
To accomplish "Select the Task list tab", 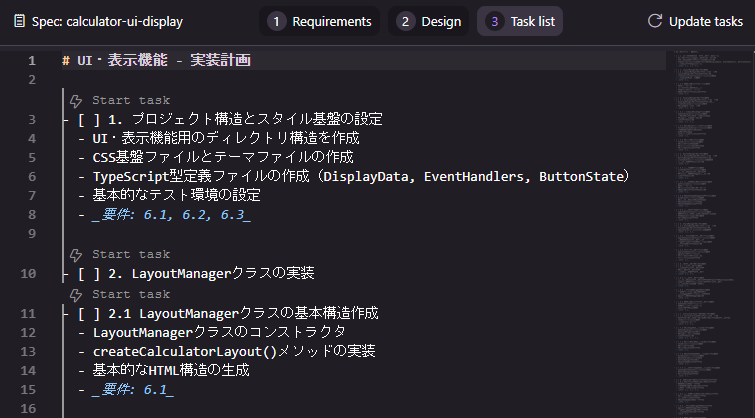I will point(520,21).
